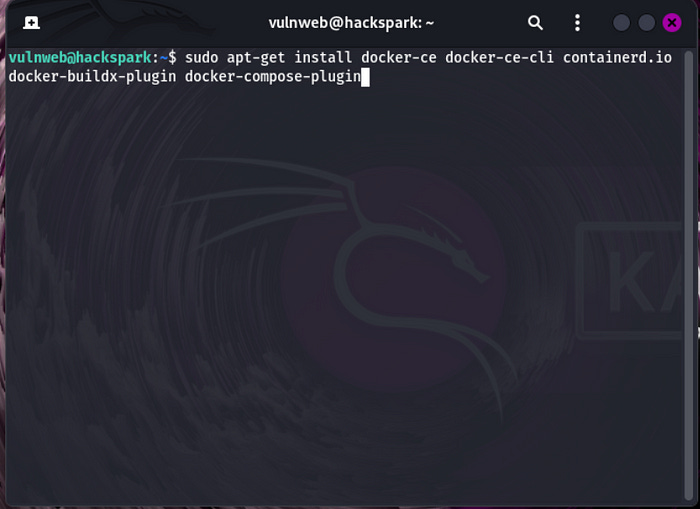
Task: Click docker-buildx-plugin on the second line
Action: pos(92,77)
